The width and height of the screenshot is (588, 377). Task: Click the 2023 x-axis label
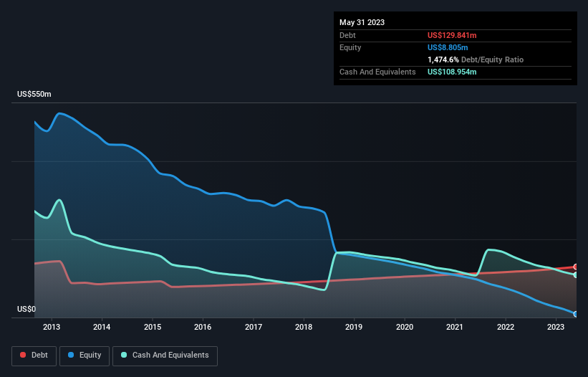pyautogui.click(x=555, y=327)
